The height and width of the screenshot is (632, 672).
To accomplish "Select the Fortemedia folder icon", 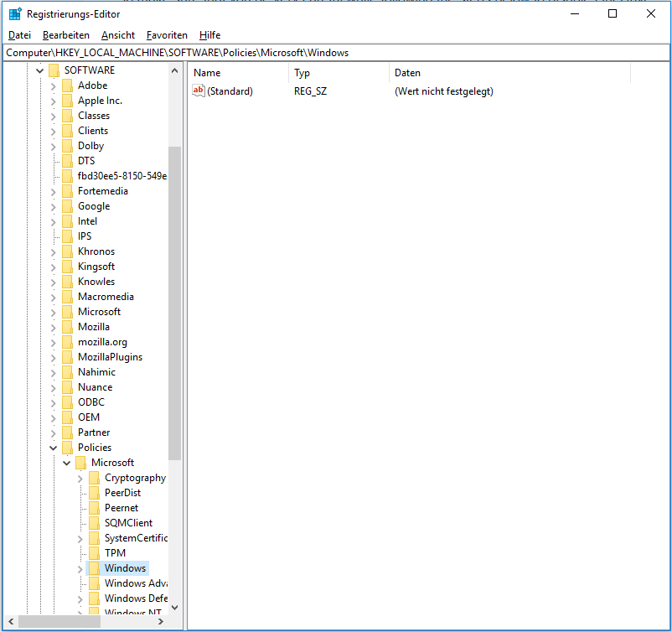I will click(x=67, y=191).
